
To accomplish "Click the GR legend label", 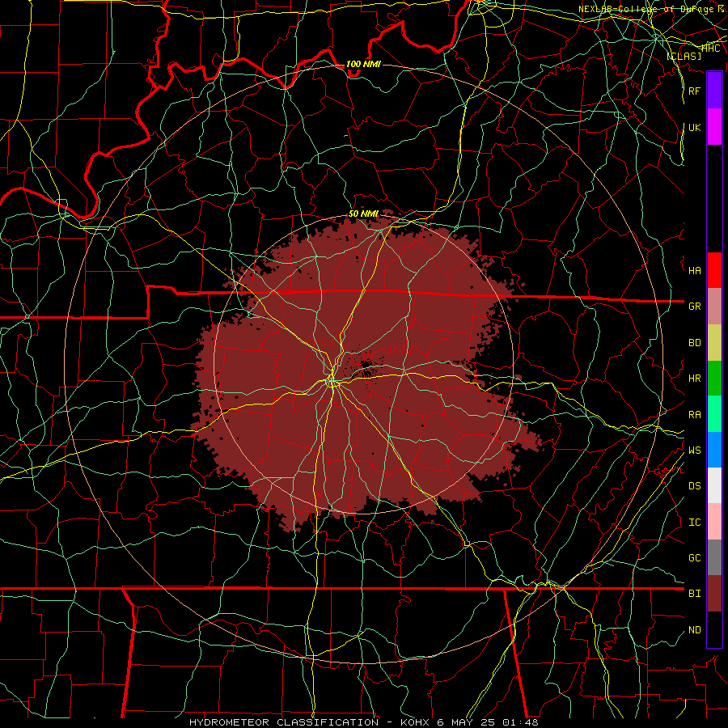I will pyautogui.click(x=694, y=307).
